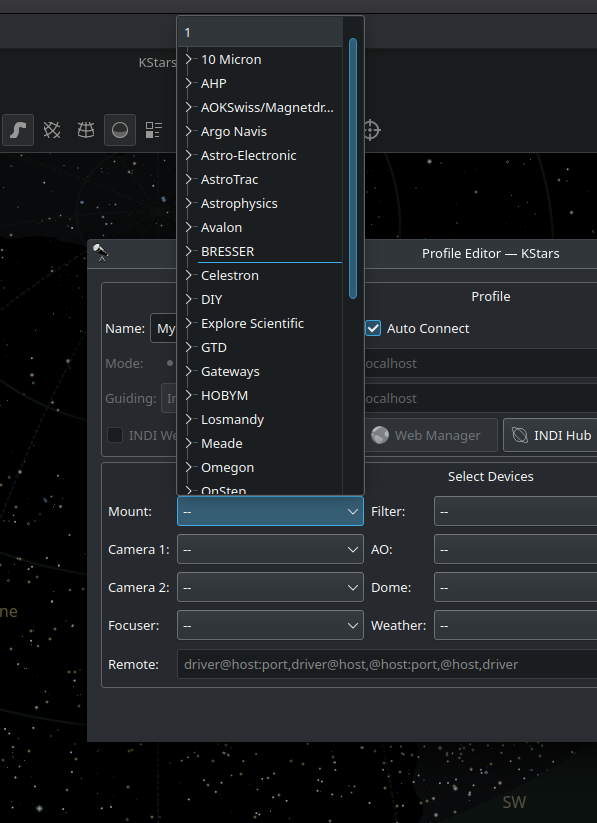Click the mount list vertical scrollbar
This screenshot has width=597, height=823.
coord(353,168)
